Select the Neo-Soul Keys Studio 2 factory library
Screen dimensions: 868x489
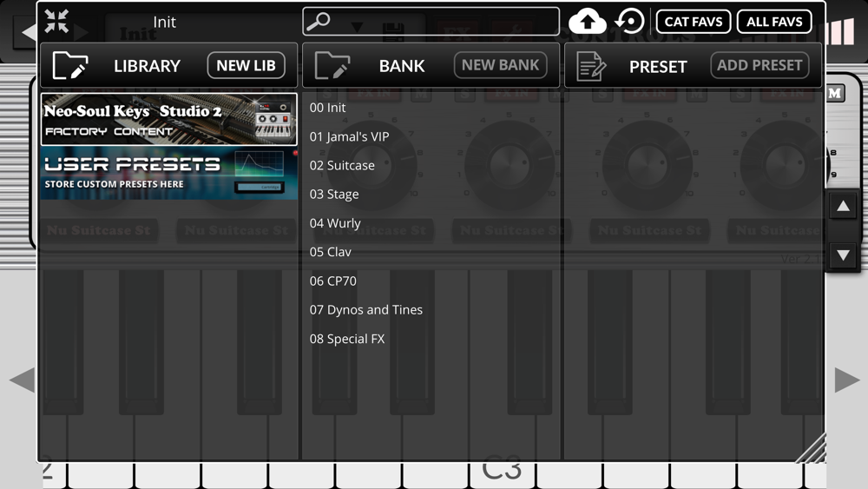point(169,119)
